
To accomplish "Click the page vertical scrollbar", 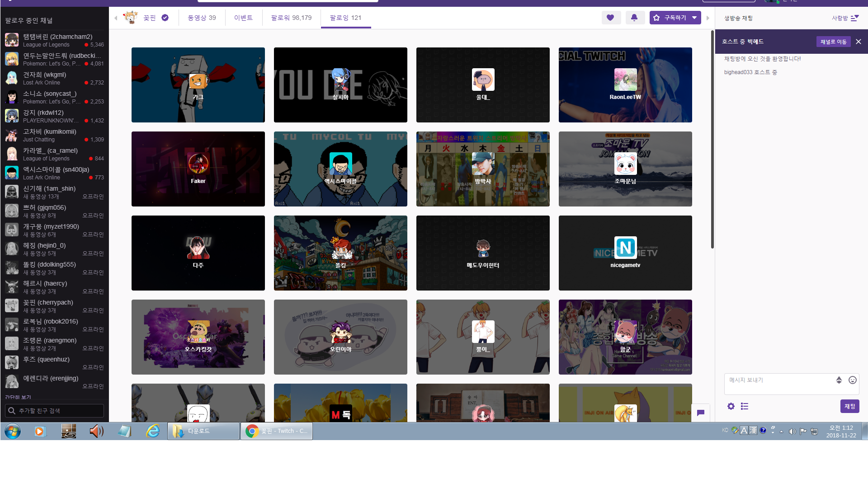I will coord(712,140).
